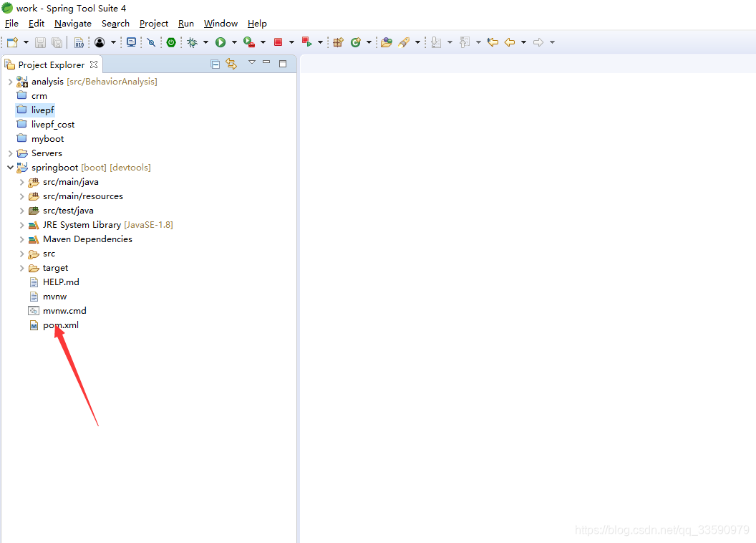Close the Project Explorer view
Viewport: 756px width, 543px height.
[94, 64]
